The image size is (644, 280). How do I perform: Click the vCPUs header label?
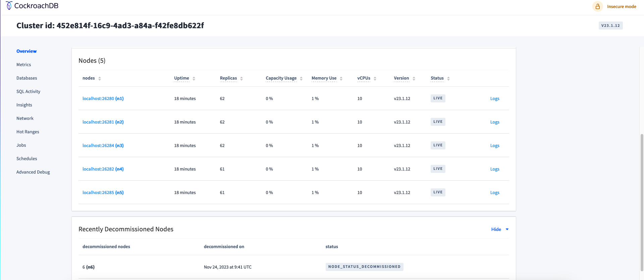coord(364,78)
